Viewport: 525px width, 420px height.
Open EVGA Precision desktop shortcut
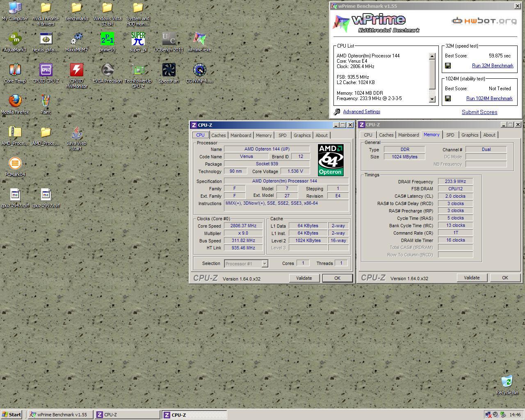pyautogui.click(x=107, y=73)
